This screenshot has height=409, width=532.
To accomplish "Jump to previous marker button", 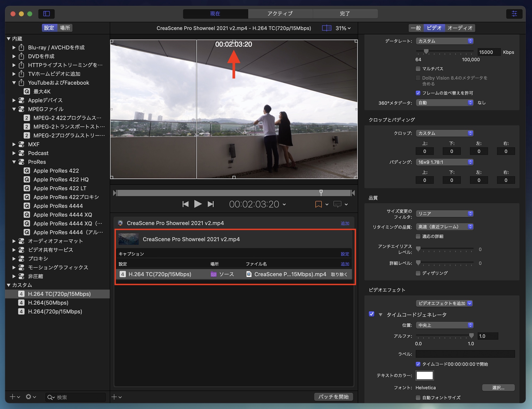I will click(185, 204).
